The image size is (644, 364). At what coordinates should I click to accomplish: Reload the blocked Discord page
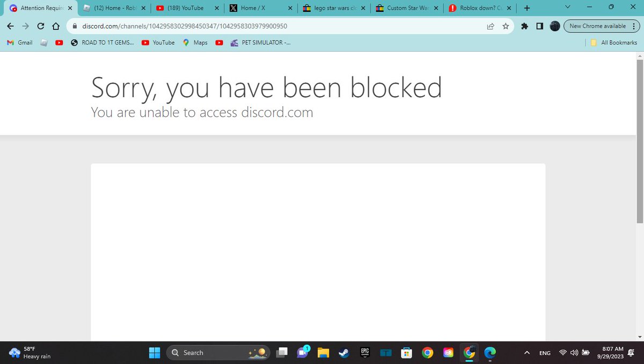click(x=41, y=26)
